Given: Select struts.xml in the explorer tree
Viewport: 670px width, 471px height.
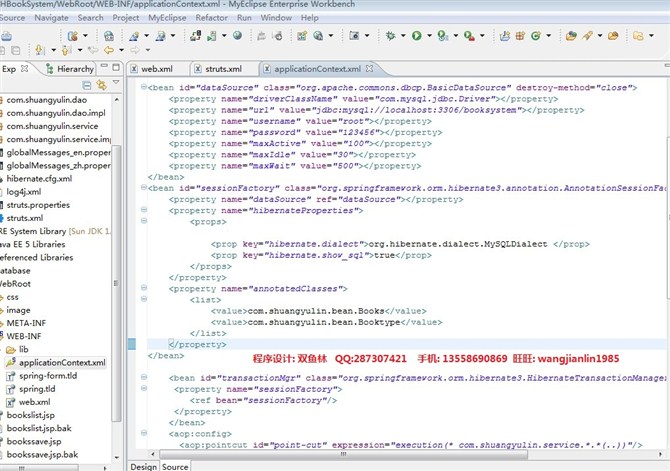Looking at the screenshot, I should [24, 218].
